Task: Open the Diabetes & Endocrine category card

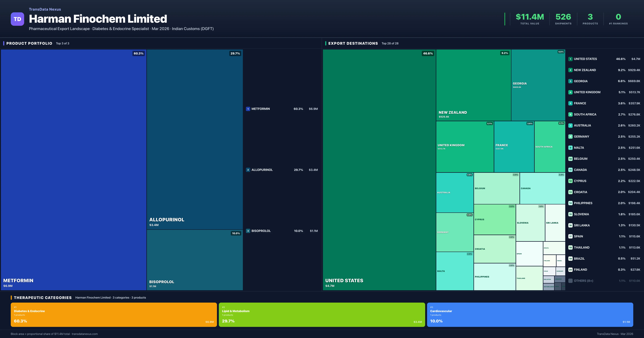Action: [114, 315]
